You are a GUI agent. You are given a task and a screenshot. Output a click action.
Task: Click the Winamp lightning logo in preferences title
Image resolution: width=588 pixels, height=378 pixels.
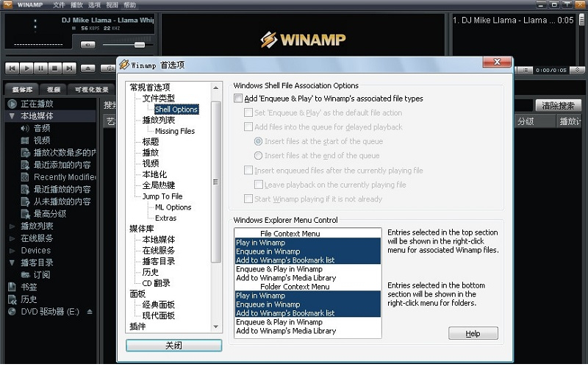click(x=124, y=65)
